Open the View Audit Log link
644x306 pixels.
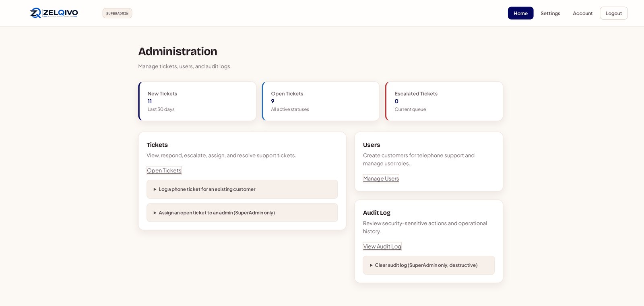(x=382, y=246)
